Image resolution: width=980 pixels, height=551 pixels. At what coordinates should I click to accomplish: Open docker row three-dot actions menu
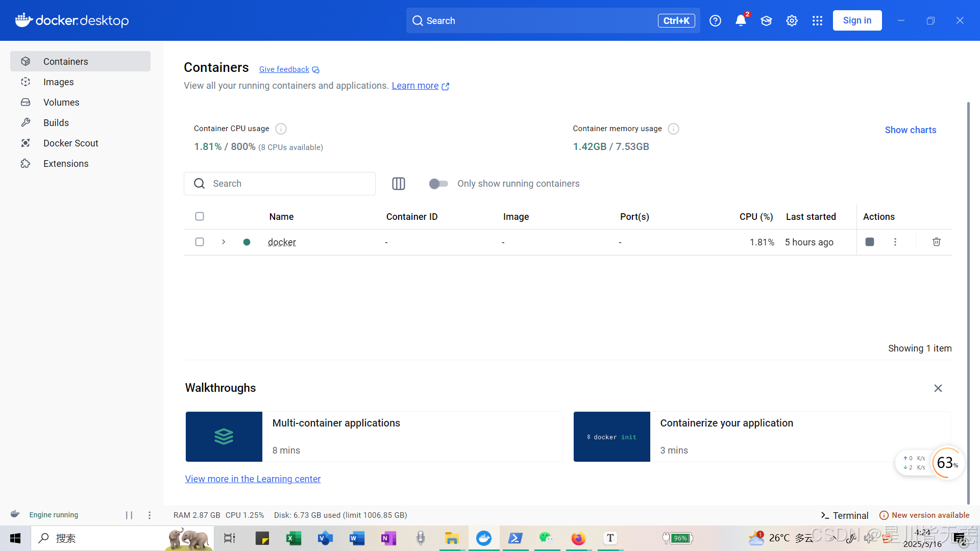[895, 242]
